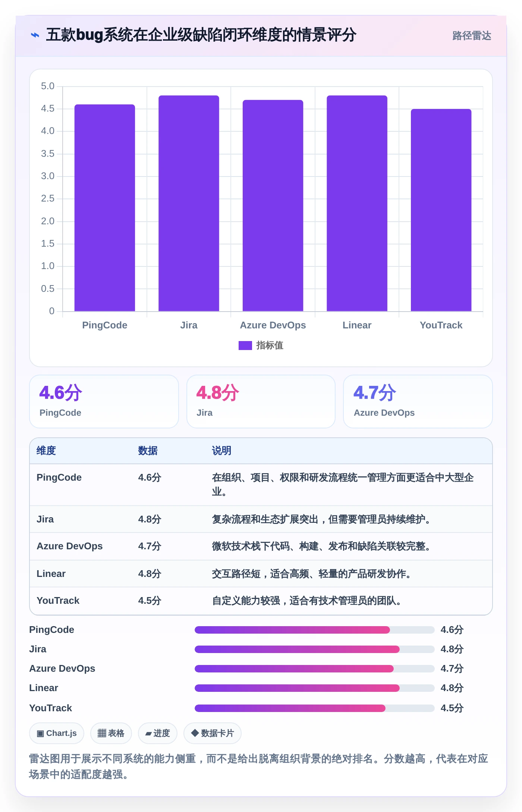The height and width of the screenshot is (812, 522).
Task: Click the 数据 column header
Action: [x=148, y=451]
